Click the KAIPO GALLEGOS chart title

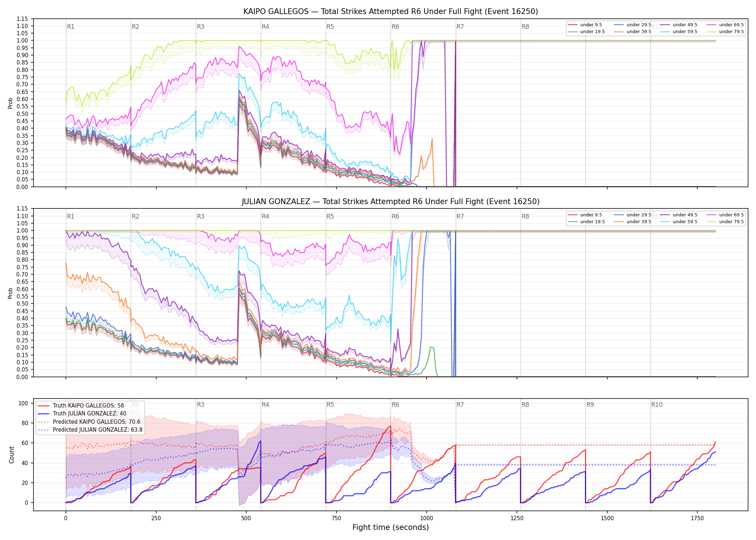point(391,12)
